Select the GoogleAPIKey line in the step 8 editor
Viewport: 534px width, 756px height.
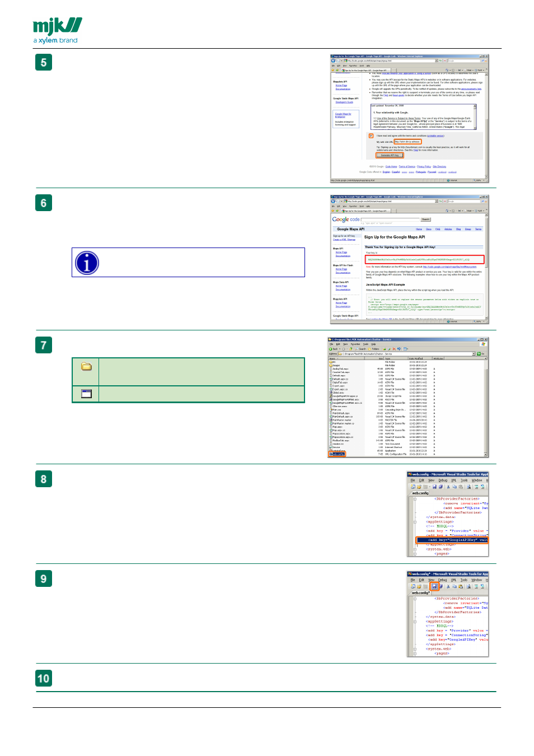click(452, 540)
